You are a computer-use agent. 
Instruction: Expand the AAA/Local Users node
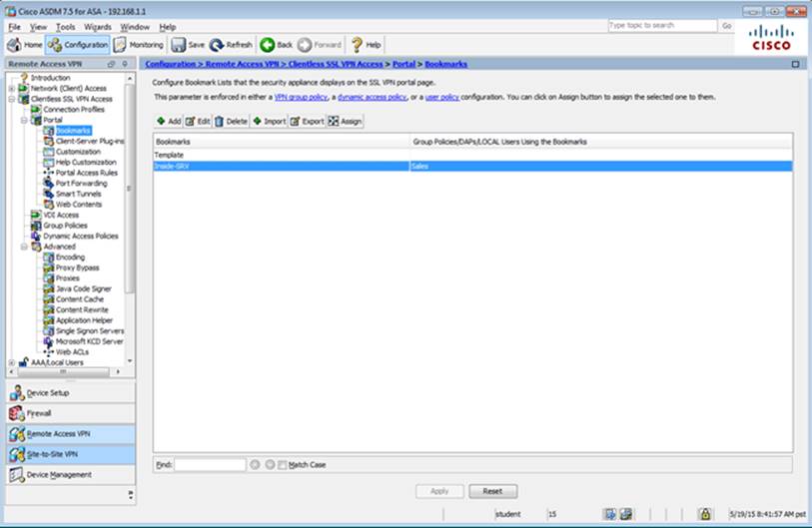pyautogui.click(x=12, y=362)
